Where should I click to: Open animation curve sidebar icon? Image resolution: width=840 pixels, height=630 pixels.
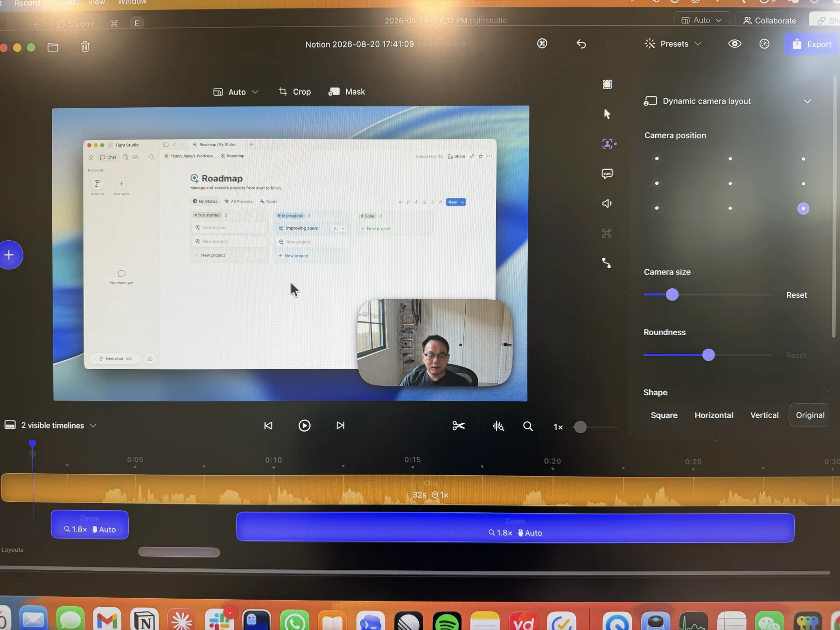[x=606, y=263]
